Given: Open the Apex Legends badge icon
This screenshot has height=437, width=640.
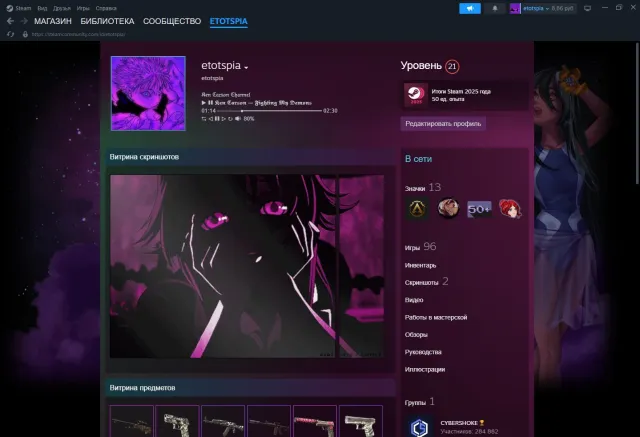Looking at the screenshot, I should click(x=417, y=209).
